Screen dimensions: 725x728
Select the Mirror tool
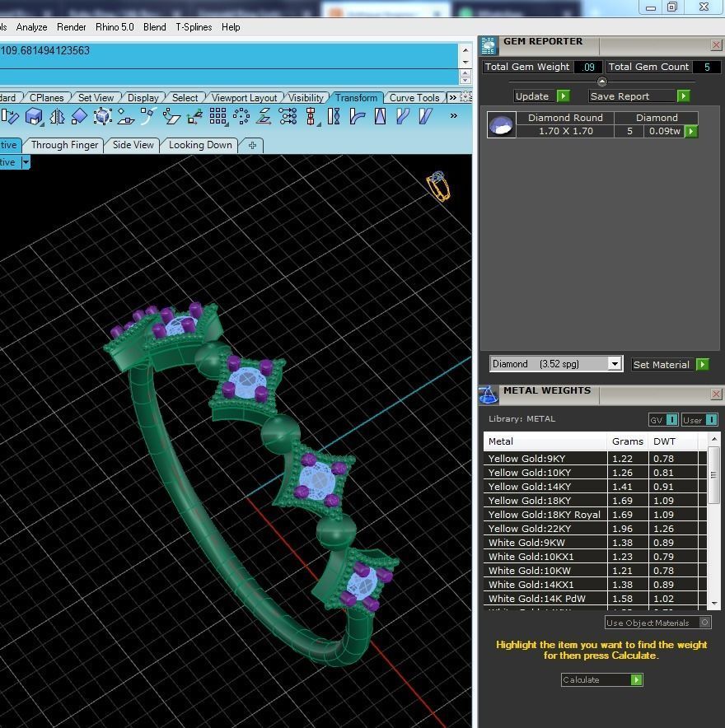click(x=57, y=116)
